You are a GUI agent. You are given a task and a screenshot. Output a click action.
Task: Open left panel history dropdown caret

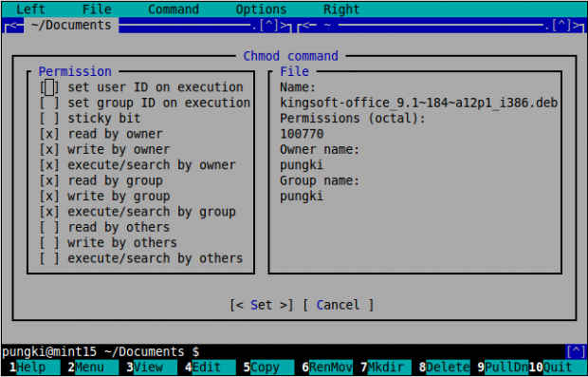coord(269,26)
